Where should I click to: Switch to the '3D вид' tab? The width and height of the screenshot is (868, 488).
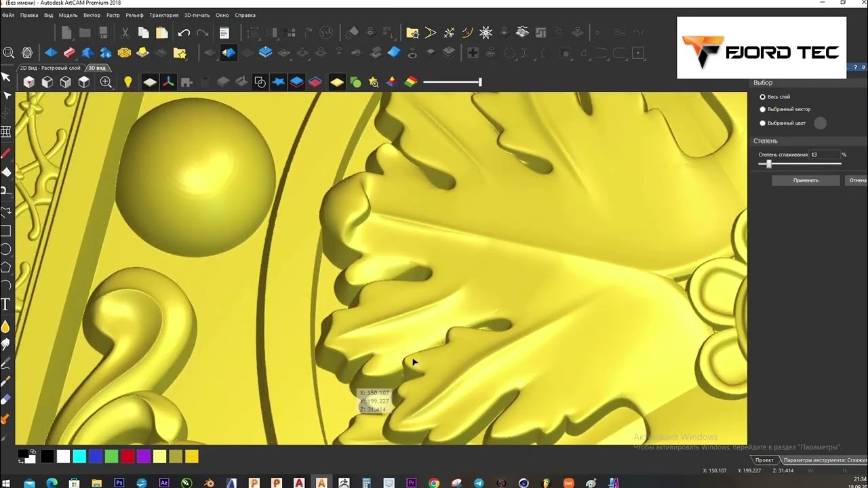(96, 68)
